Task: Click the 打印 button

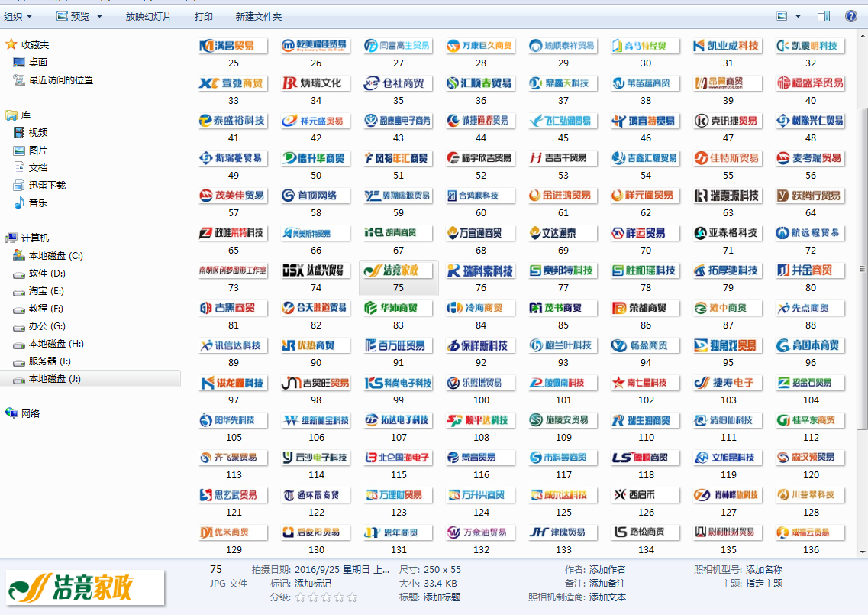Action: coord(204,17)
